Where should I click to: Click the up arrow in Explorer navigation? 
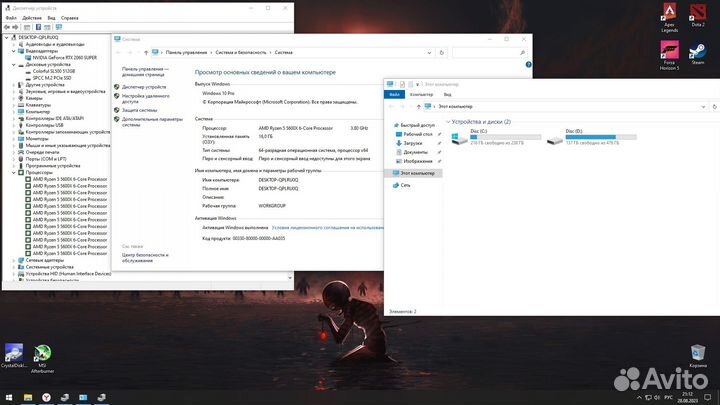418,107
